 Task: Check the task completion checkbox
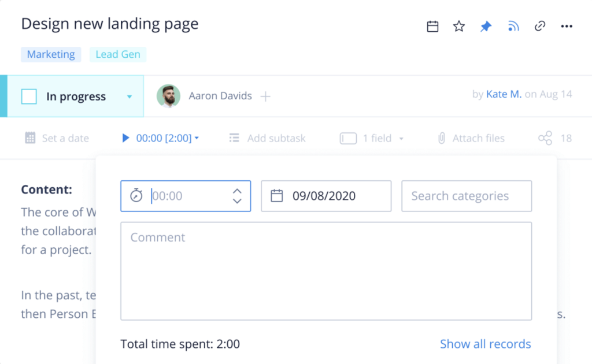click(28, 96)
